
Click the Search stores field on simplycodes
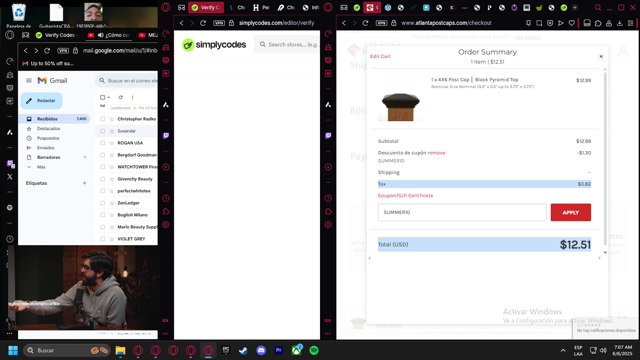point(288,44)
